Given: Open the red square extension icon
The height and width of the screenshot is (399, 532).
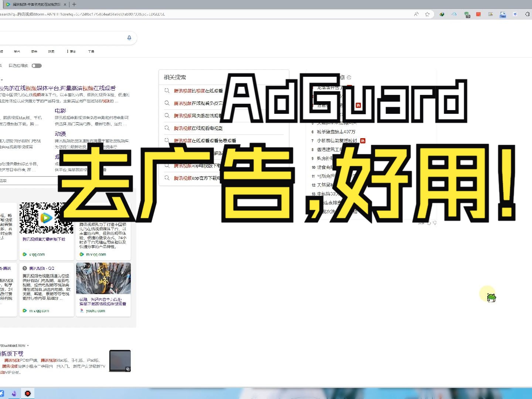Looking at the screenshot, I should point(478,14).
